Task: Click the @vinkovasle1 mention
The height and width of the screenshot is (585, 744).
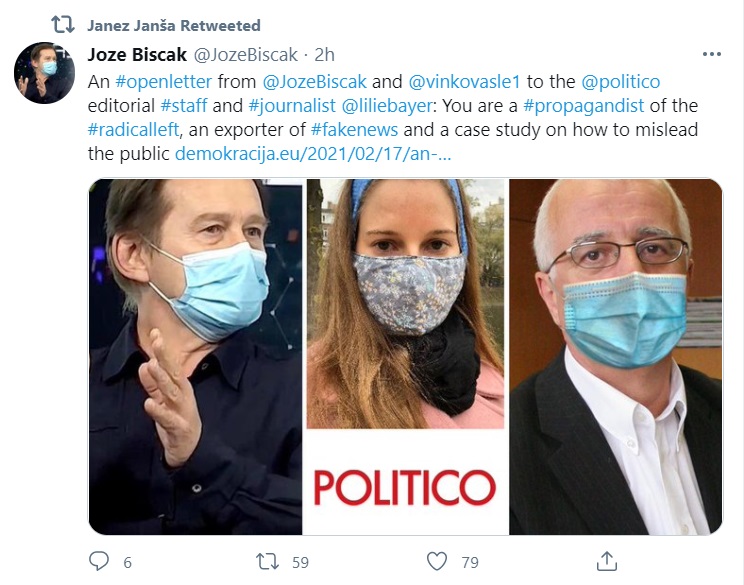Action: click(465, 82)
